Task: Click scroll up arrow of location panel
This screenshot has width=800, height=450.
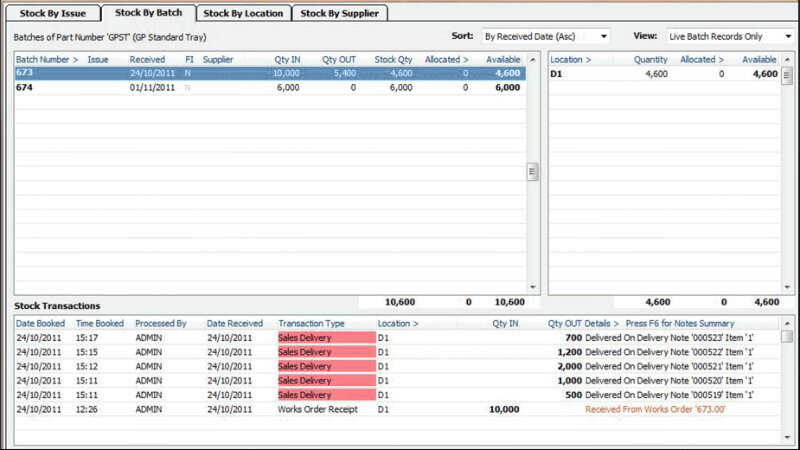Action: point(787,60)
